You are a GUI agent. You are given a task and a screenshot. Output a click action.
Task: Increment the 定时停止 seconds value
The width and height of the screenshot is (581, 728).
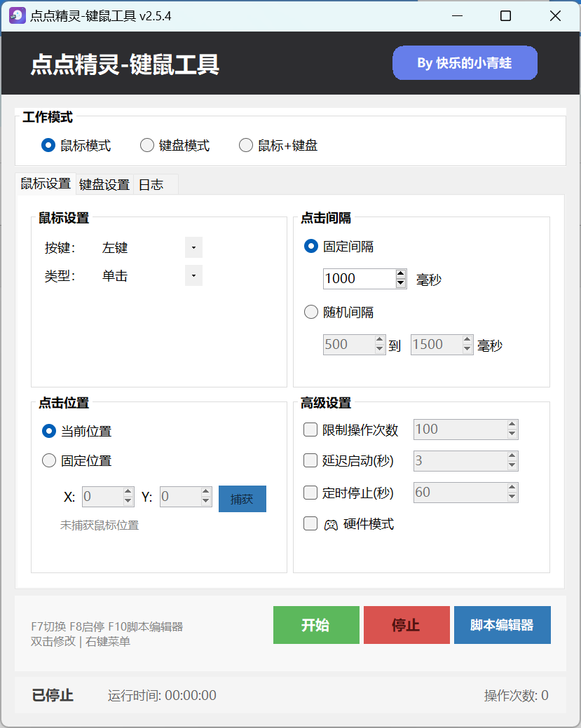pos(512,488)
